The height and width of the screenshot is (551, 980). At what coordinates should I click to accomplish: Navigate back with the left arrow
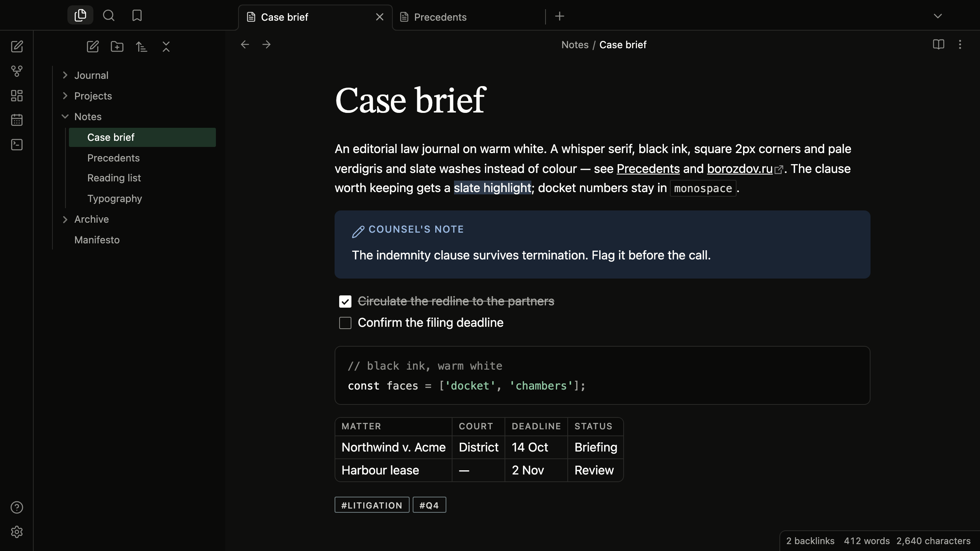(245, 45)
